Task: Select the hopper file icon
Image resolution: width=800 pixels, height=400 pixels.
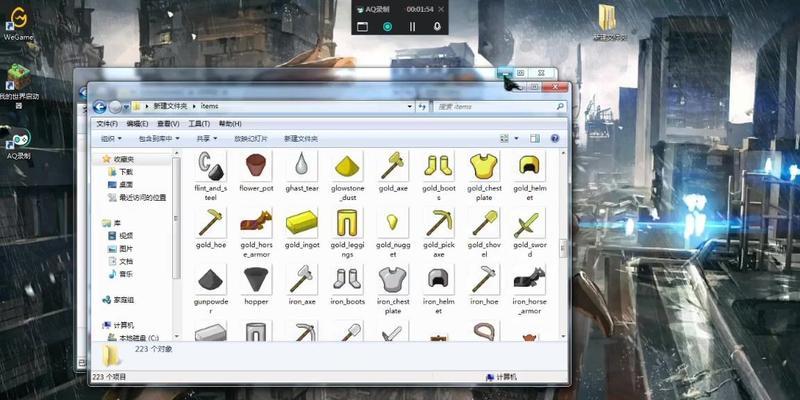Action: pos(256,279)
